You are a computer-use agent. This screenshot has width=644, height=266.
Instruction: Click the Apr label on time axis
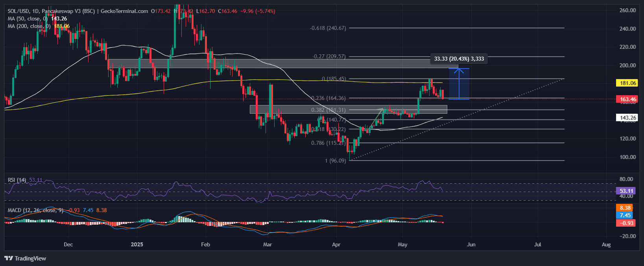coord(336,244)
